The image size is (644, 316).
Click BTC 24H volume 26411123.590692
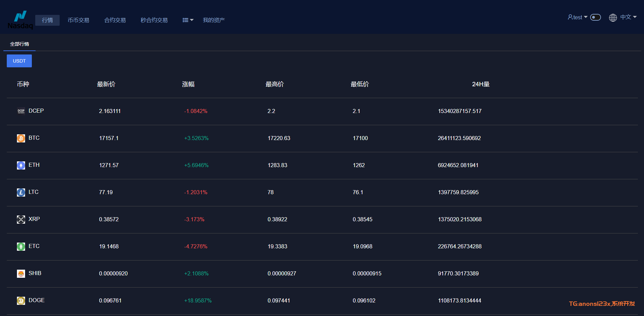pos(459,138)
